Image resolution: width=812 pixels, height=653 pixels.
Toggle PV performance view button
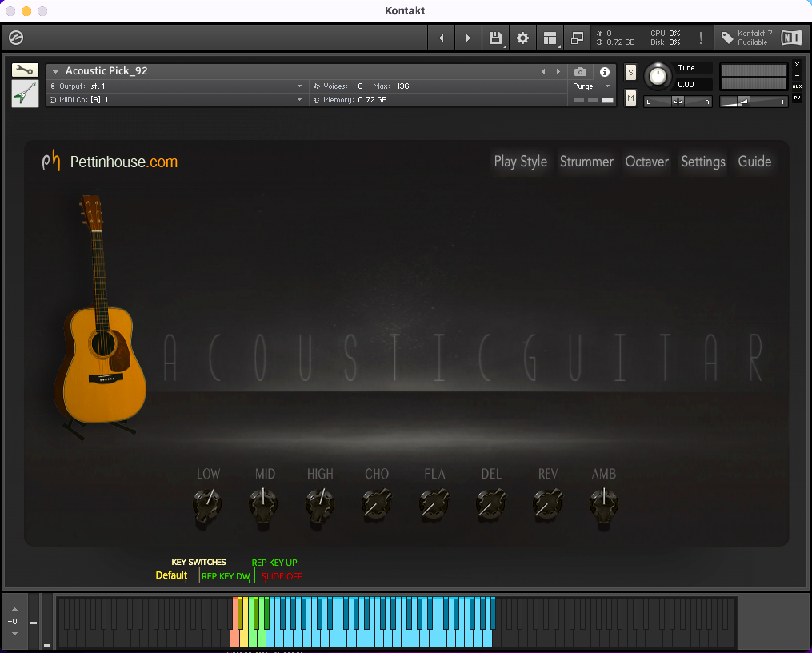tap(797, 97)
